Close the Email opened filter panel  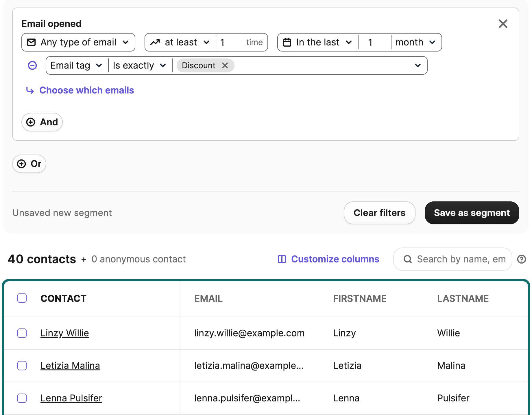click(x=503, y=24)
